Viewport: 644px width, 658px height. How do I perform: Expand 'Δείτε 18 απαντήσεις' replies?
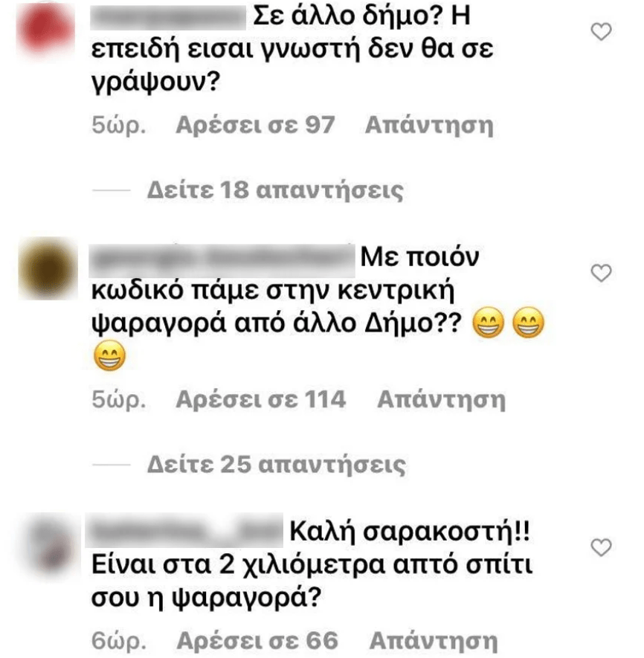[x=274, y=190]
